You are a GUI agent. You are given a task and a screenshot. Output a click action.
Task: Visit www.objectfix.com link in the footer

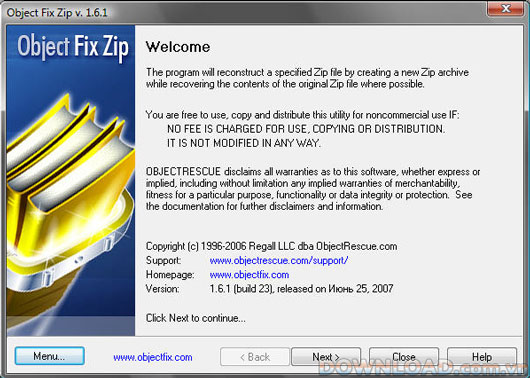(x=153, y=357)
